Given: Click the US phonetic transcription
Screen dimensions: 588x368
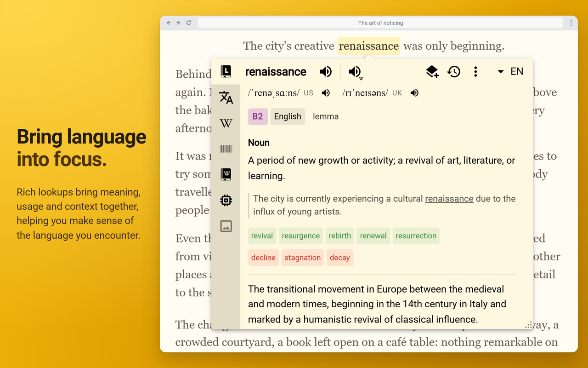Looking at the screenshot, I should click(x=274, y=93).
